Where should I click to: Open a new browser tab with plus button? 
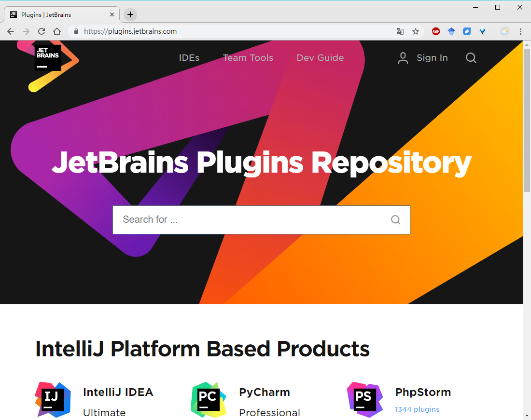pyautogui.click(x=130, y=14)
